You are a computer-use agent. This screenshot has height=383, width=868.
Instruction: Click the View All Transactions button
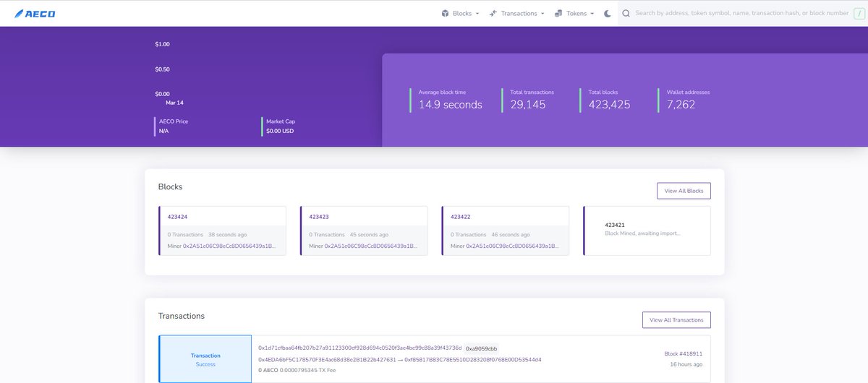pyautogui.click(x=676, y=319)
